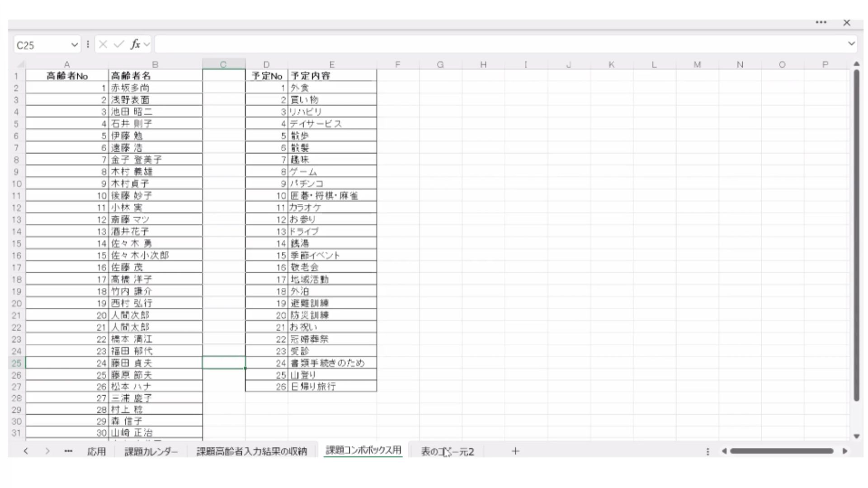Click the horizontal scrollbar right arrow
Screen dimensions: 868x488
tap(844, 451)
